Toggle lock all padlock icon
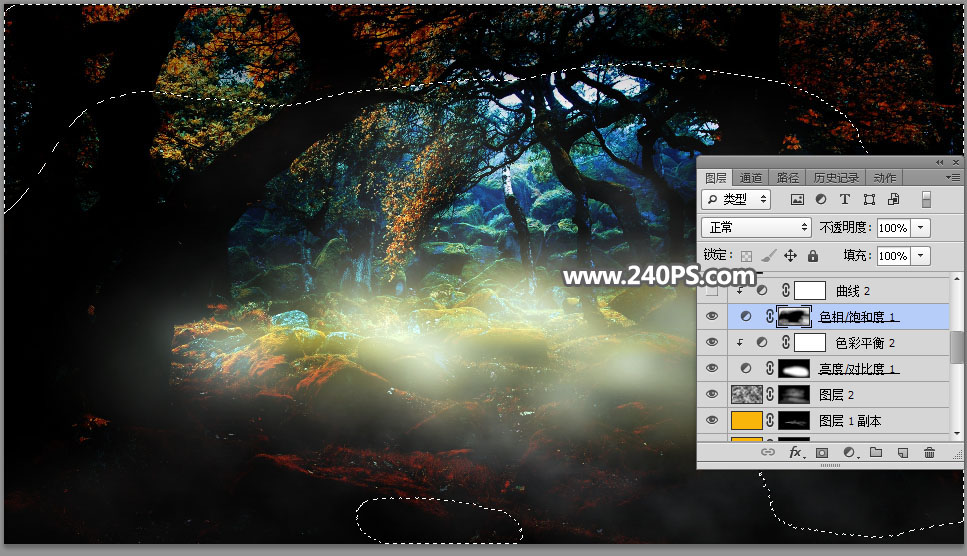Screen dimensions: 967x556 pos(813,255)
